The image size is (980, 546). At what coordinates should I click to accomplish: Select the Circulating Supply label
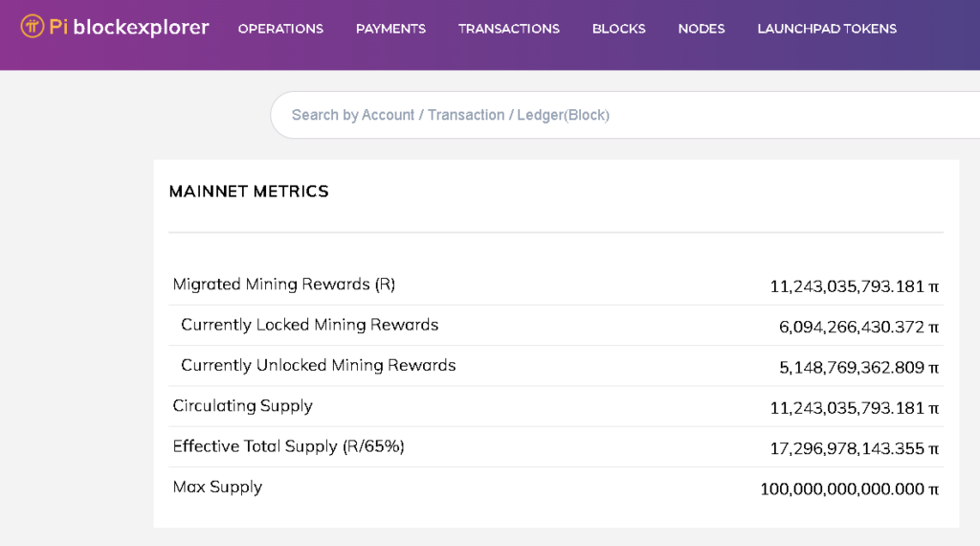coord(242,406)
